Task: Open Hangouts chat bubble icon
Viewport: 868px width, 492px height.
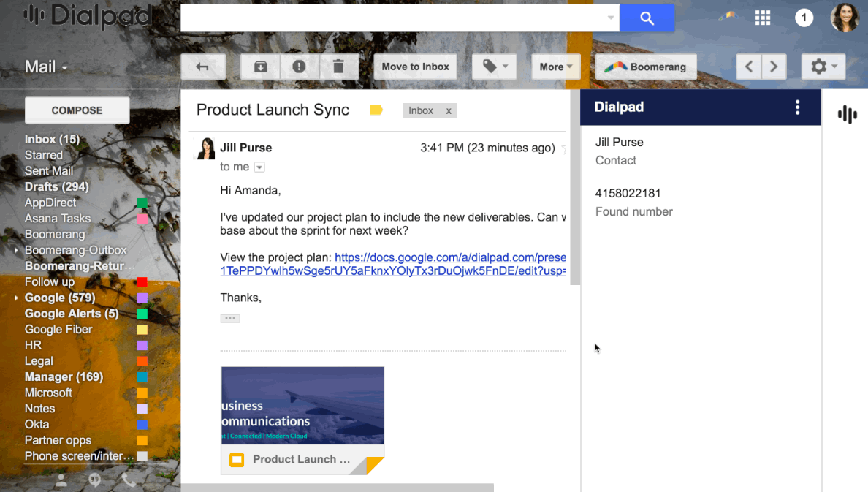Action: pyautogui.click(x=95, y=480)
